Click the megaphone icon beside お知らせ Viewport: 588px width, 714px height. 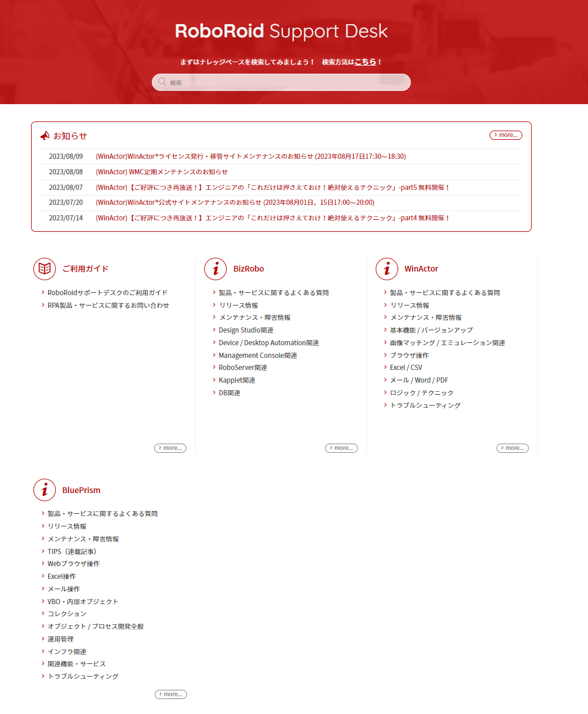(x=45, y=136)
